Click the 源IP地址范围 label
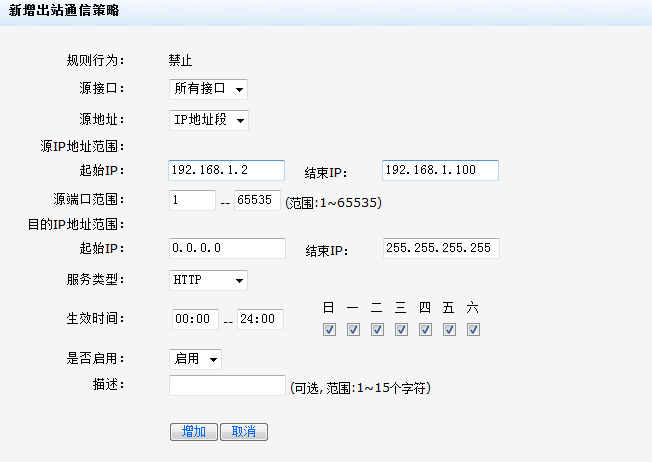The height and width of the screenshot is (462, 652). (82, 146)
